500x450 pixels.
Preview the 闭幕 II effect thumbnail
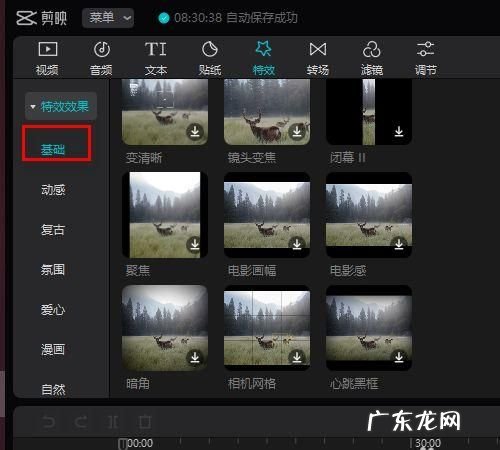(369, 112)
